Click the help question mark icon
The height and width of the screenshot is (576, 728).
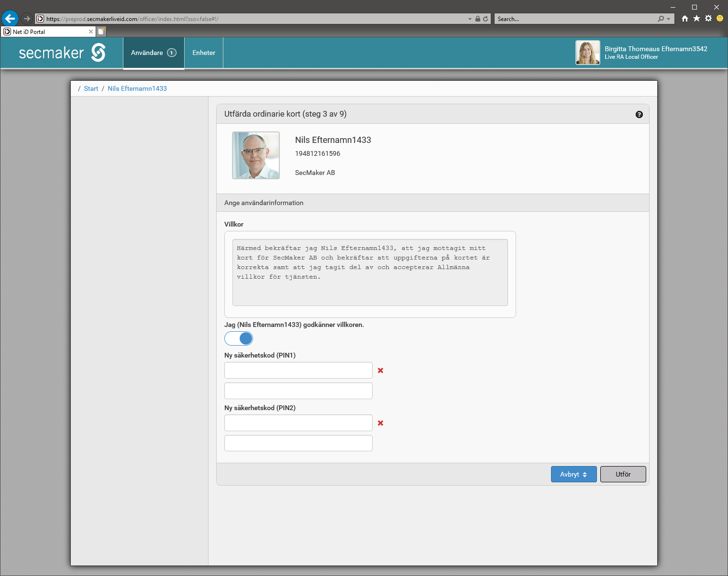639,114
